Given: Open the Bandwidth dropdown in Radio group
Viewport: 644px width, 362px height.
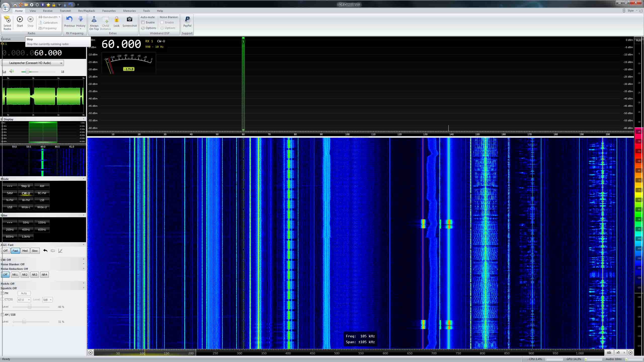Looking at the screenshot, I should click(x=49, y=17).
